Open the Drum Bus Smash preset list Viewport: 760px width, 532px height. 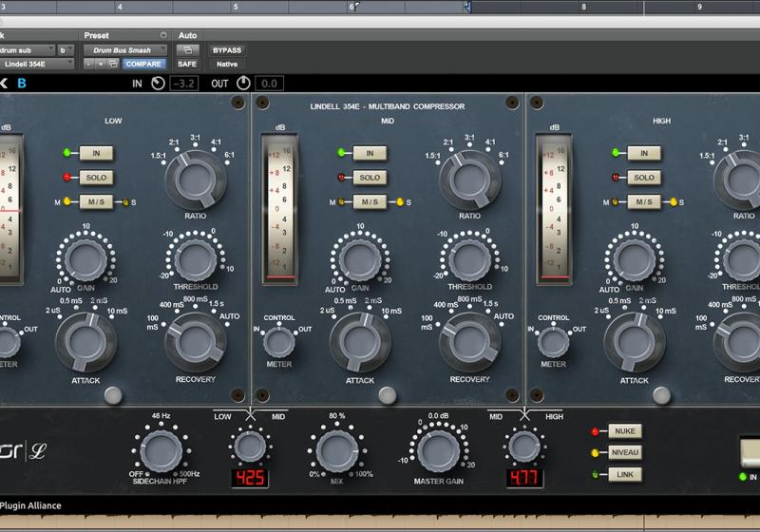tap(125, 50)
